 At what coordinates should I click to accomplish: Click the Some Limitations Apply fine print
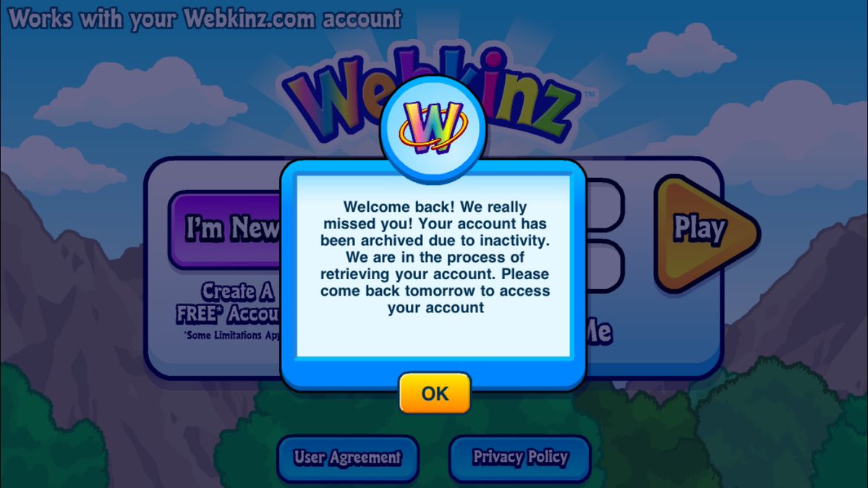tap(233, 336)
